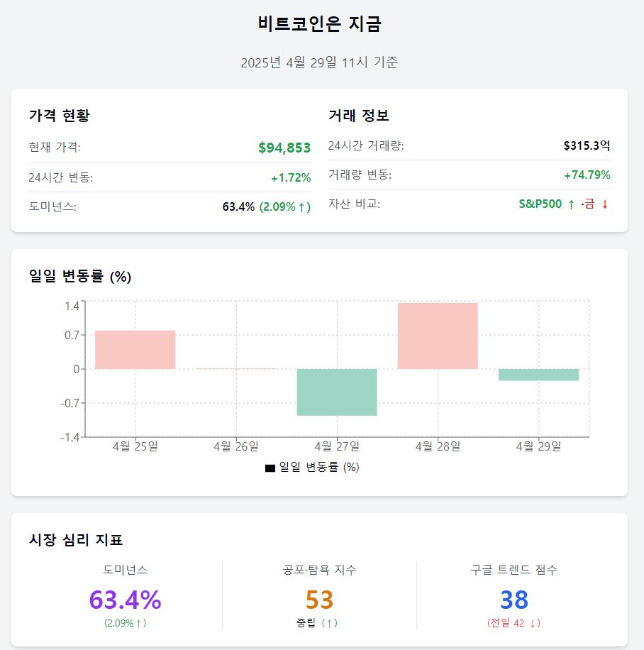Click the pink bar for 4월 25일
644x650 pixels.
pyautogui.click(x=135, y=349)
